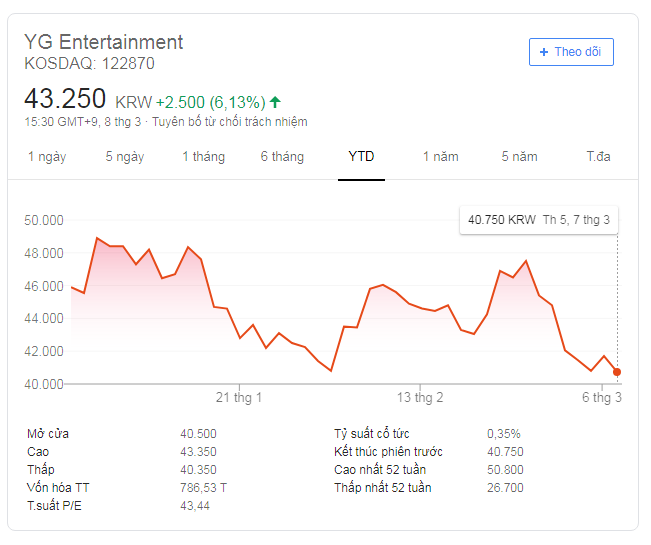Click the "21 thg 1" date axis label
Screen dimensions: 651x545
click(x=239, y=398)
